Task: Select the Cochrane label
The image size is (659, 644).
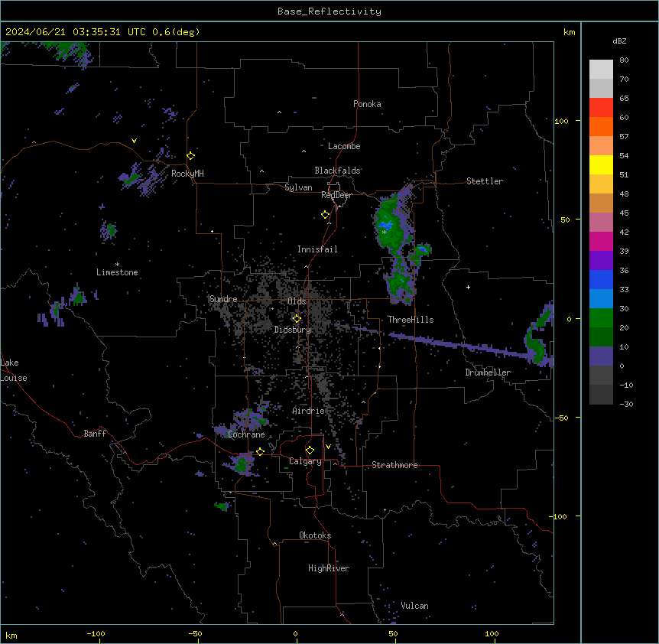Action: (x=246, y=434)
